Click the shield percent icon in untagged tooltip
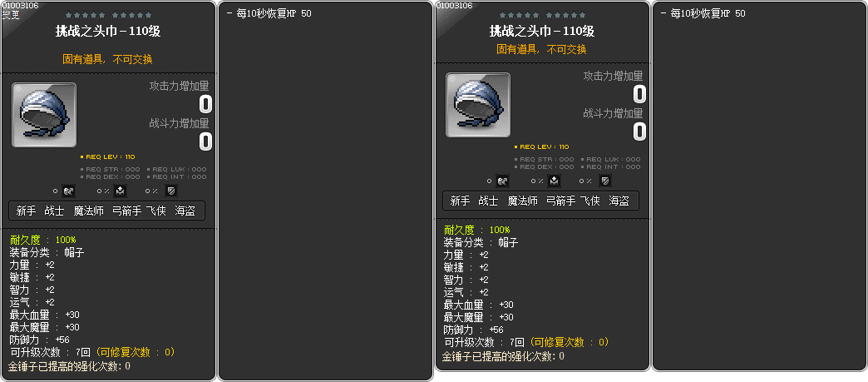Screen dimensions: 868x382 [x=605, y=181]
